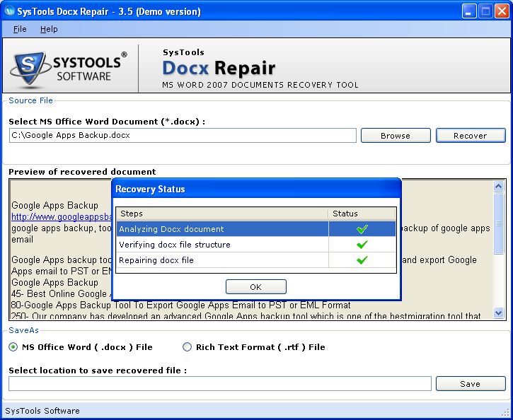
Task: Click the title bar application icon
Action: (x=9, y=11)
